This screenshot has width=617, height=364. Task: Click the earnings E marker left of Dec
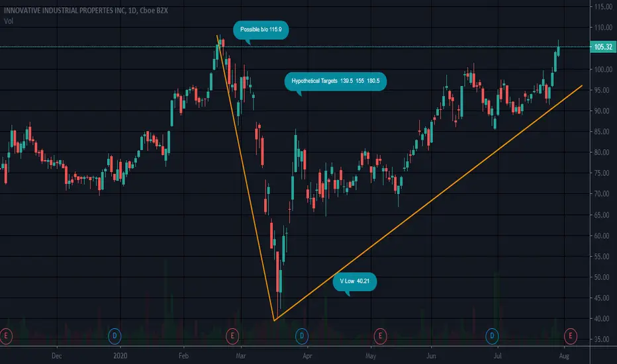point(5,336)
